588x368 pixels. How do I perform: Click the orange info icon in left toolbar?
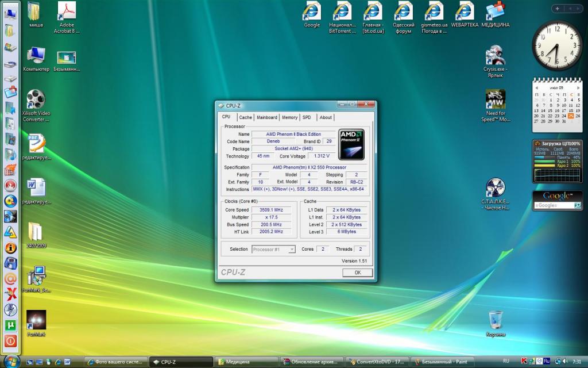(x=10, y=248)
